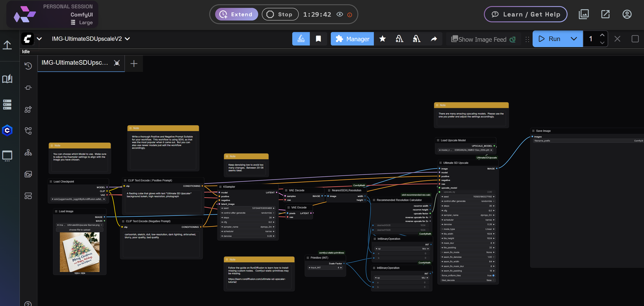
Task: Expand the Run button dropdown
Action: (x=574, y=39)
